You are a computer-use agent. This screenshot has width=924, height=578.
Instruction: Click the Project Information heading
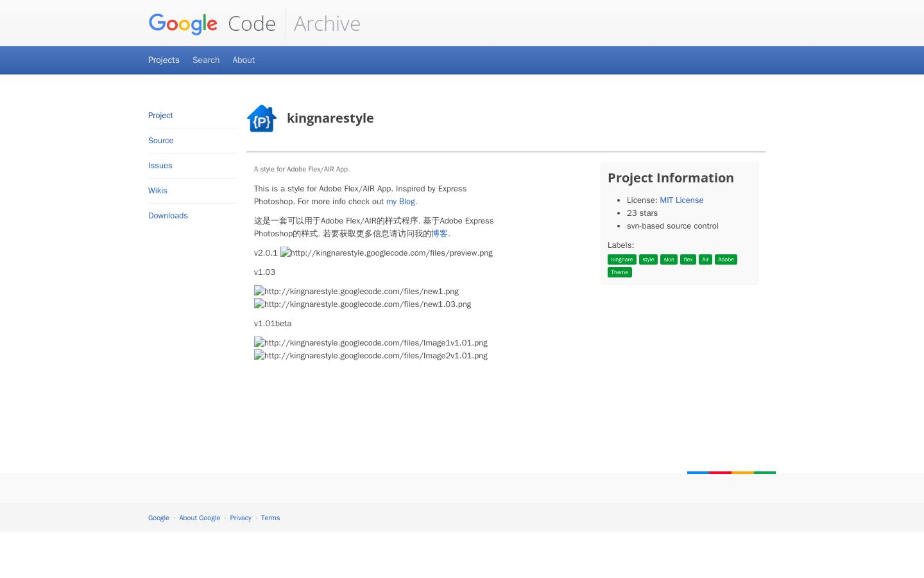pos(671,178)
